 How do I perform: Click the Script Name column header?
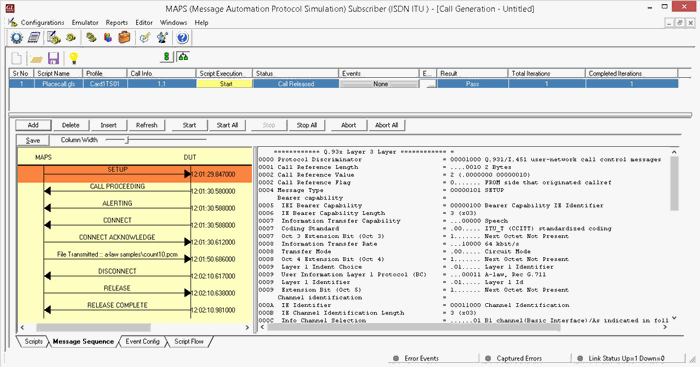pos(58,73)
